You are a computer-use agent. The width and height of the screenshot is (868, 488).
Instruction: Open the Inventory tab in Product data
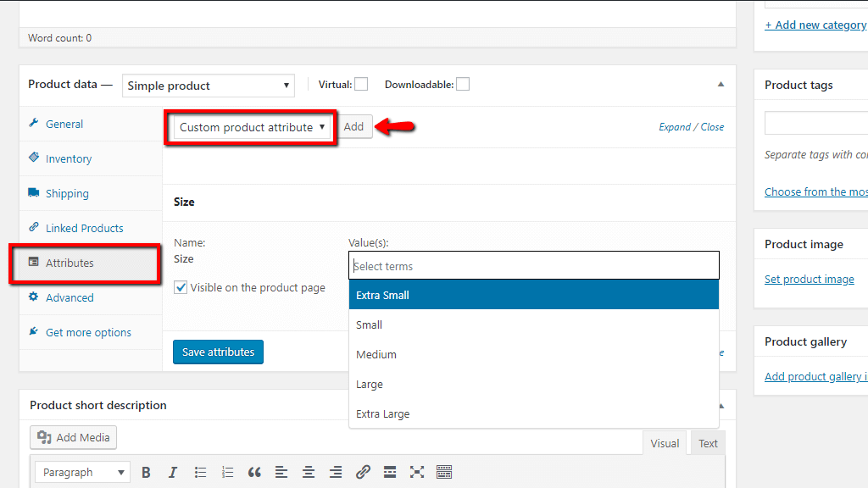[x=68, y=158]
